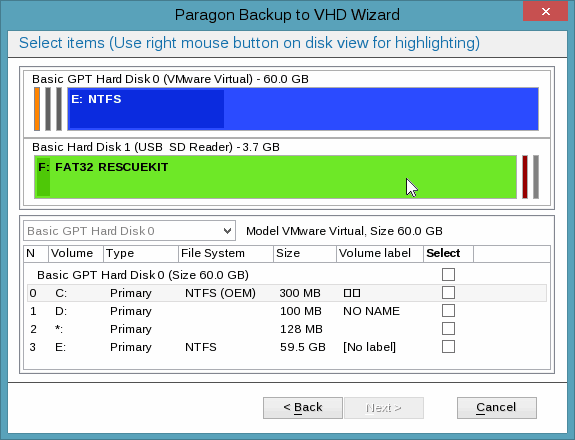The image size is (575, 440).
Task: Click the Volume column header
Action: tap(76, 253)
